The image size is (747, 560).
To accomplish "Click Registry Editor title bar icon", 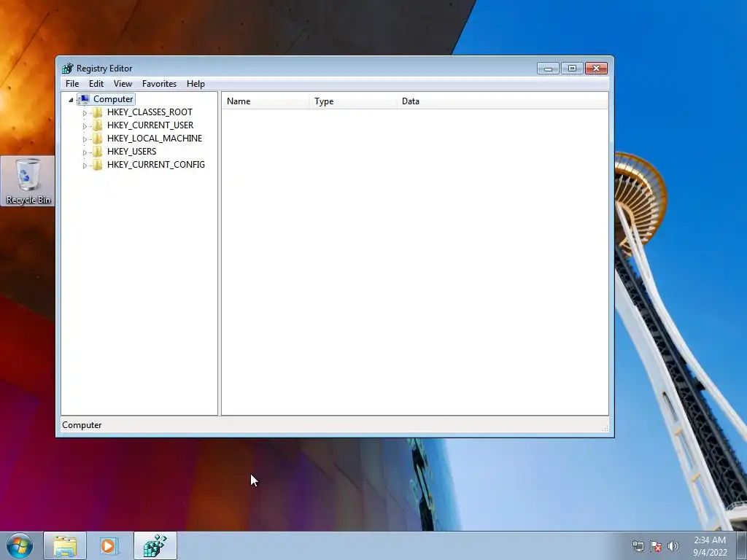I will pyautogui.click(x=68, y=68).
